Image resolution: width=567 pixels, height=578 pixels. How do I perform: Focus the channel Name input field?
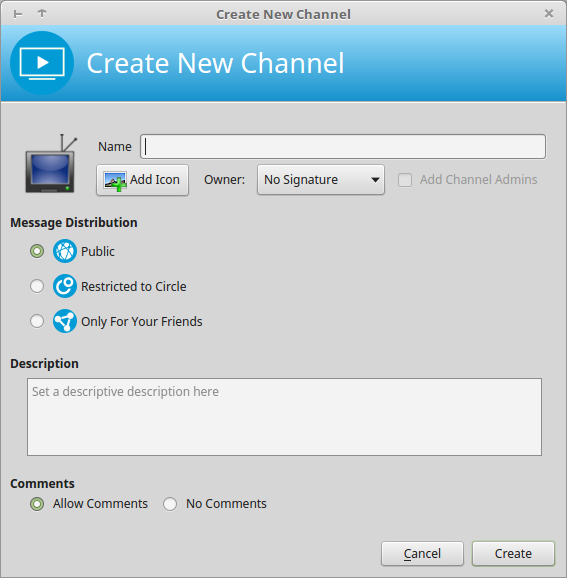tap(343, 147)
